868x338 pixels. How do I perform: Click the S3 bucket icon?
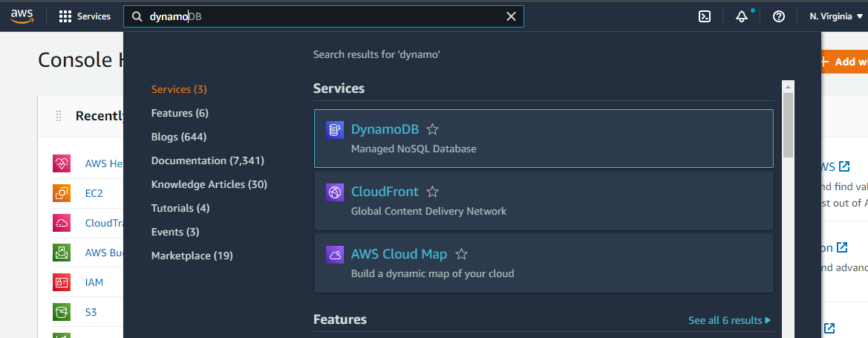pos(62,312)
